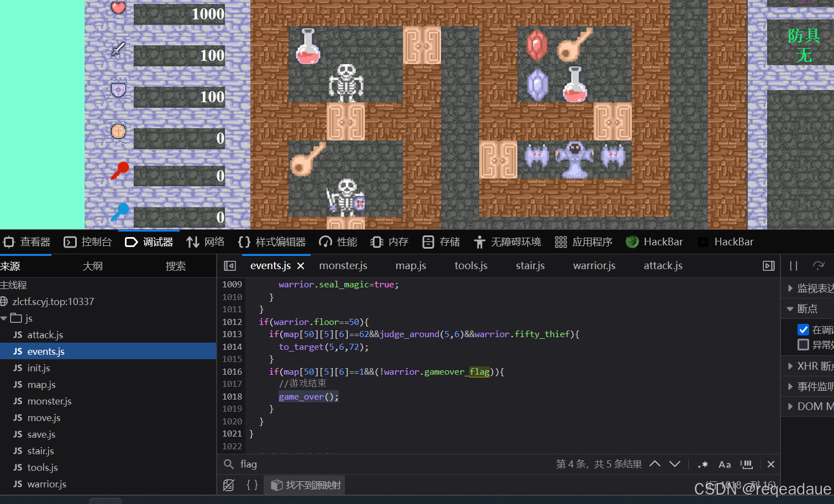Image resolution: width=834 pixels, height=504 pixels.
Task: Open the 应用程序 application tab
Action: tap(583, 242)
